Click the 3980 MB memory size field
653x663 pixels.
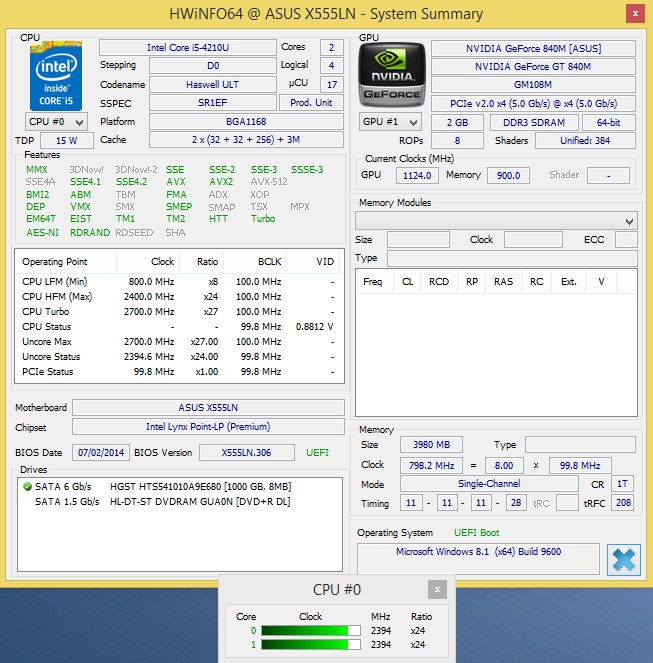click(x=431, y=445)
